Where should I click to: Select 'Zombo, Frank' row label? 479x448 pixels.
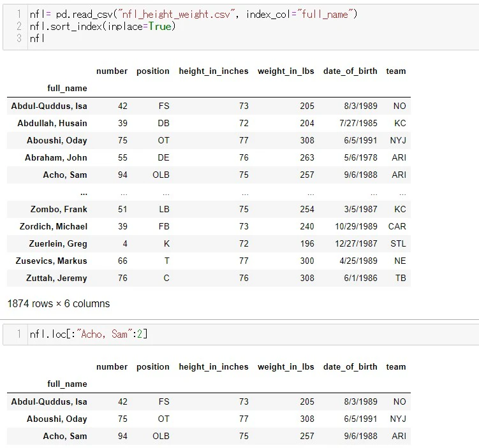tap(59, 209)
